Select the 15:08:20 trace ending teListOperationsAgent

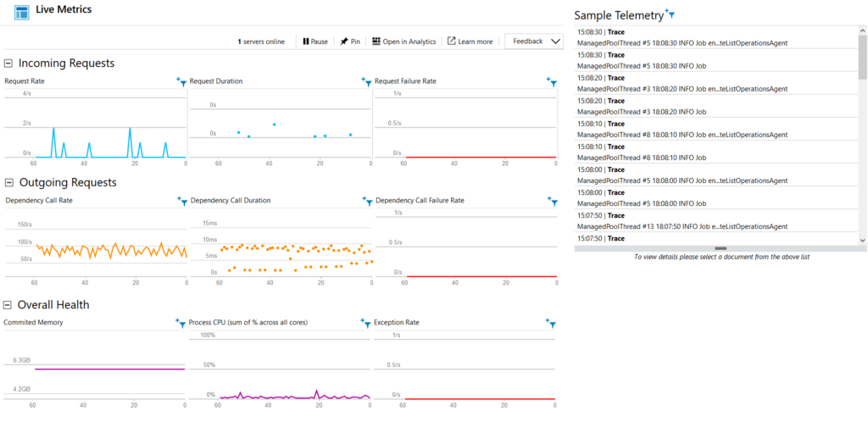point(716,83)
